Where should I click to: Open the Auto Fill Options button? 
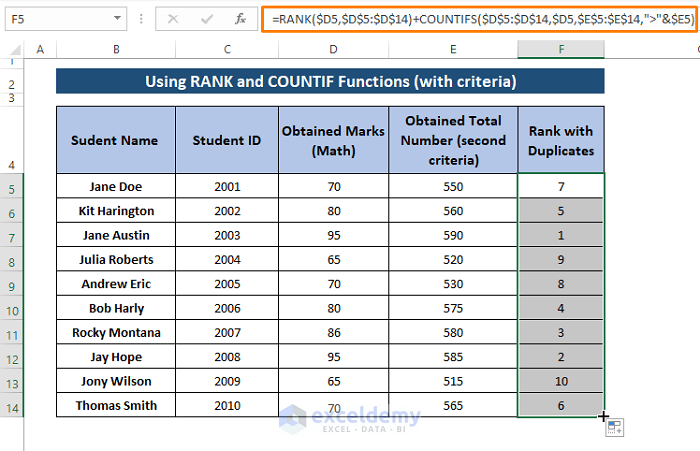(615, 427)
